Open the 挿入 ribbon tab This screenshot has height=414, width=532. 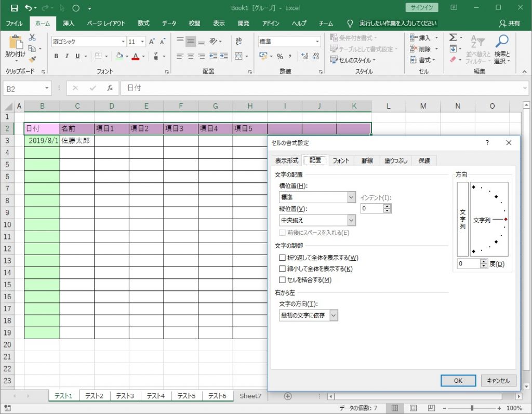tap(68, 23)
